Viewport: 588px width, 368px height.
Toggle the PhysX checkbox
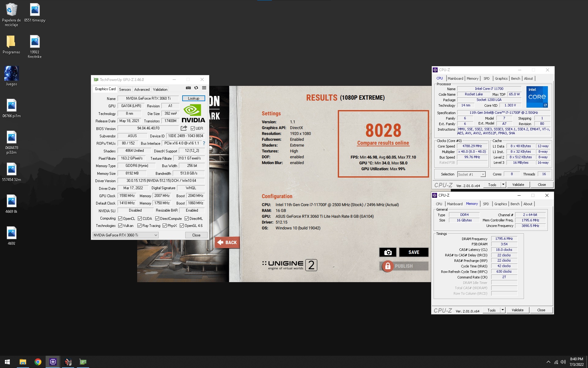pyautogui.click(x=164, y=225)
